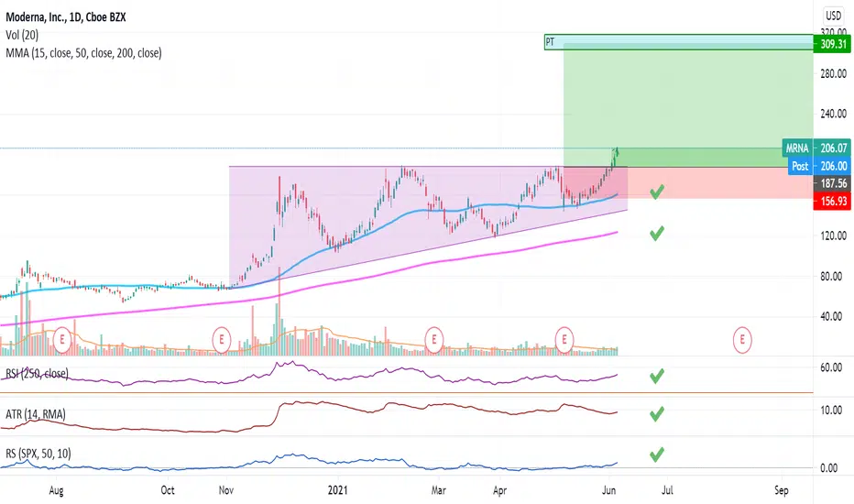Click the Moderna, Inc. symbol title
This screenshot has height=504, width=854.
click(x=66, y=16)
